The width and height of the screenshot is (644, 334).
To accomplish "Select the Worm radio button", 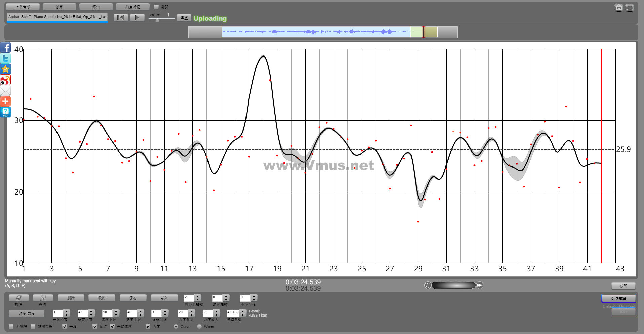I will point(199,326).
